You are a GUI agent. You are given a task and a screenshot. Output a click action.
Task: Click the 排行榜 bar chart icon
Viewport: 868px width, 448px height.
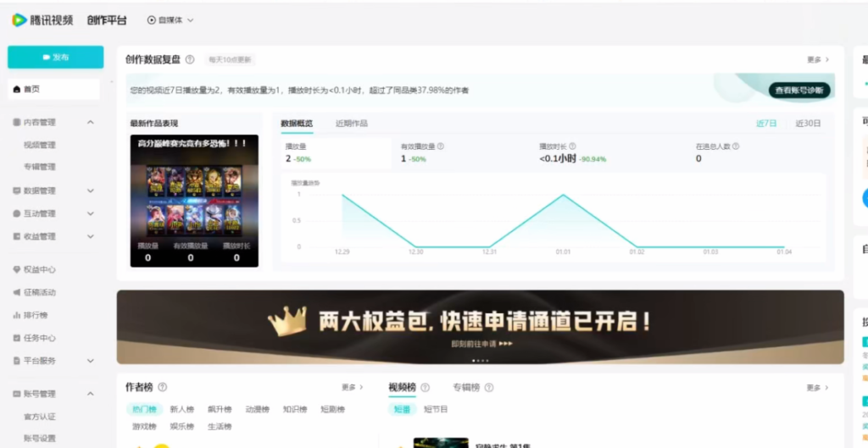click(17, 315)
